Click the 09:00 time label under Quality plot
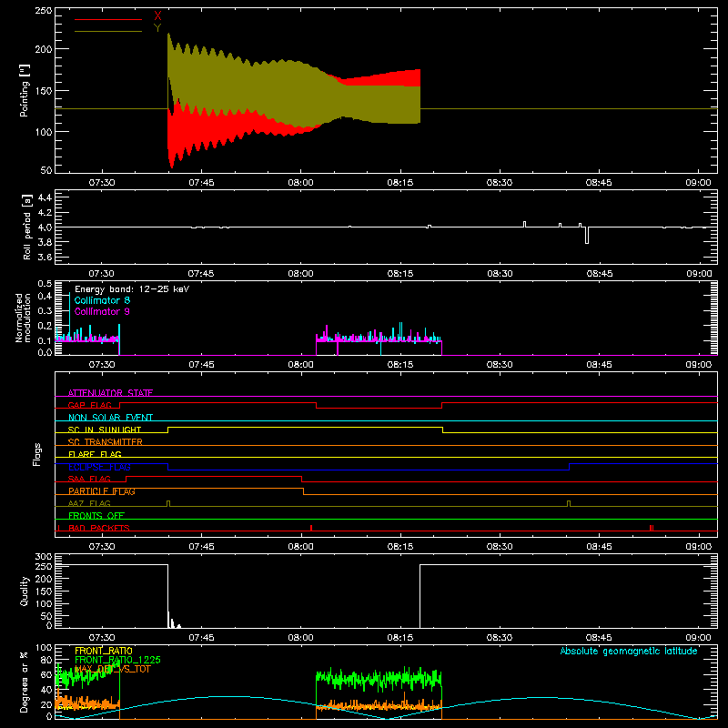 point(698,638)
